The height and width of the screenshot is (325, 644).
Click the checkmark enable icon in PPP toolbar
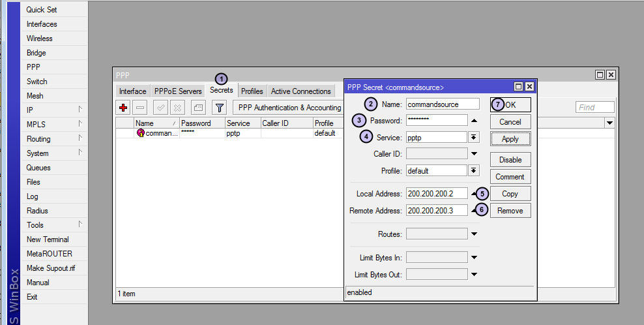(x=160, y=108)
